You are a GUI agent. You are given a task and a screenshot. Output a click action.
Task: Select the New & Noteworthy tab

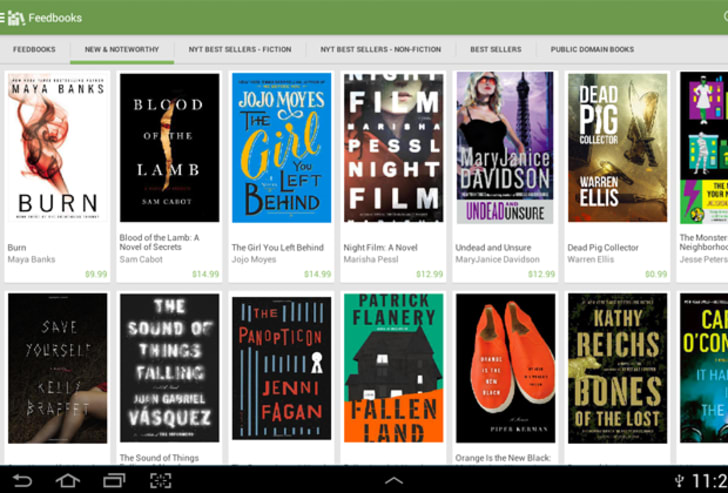(x=122, y=49)
